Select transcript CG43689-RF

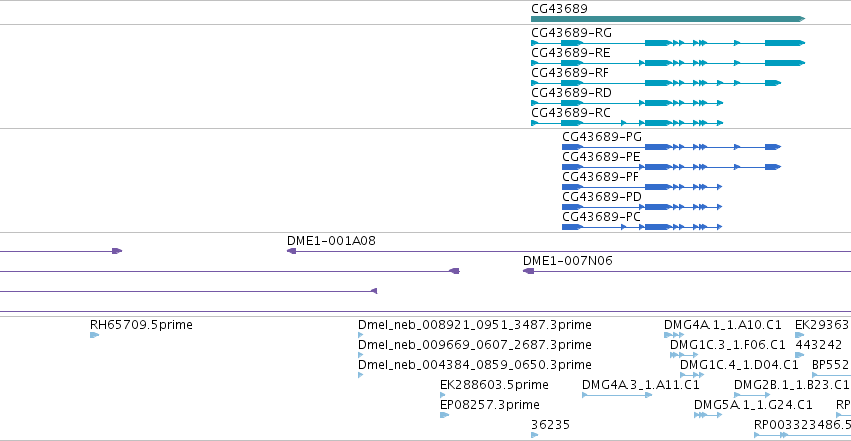(570, 73)
